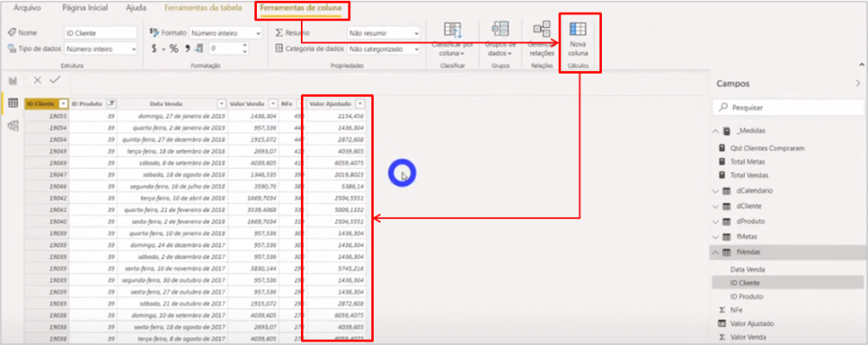Click the Pesquisar search field
This screenshot has width=868, height=345.
[788, 108]
